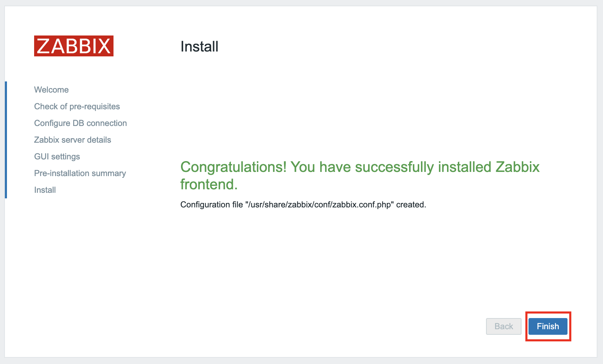603x364 pixels.
Task: Click the blue vertical step progress bar
Action: click(x=6, y=140)
